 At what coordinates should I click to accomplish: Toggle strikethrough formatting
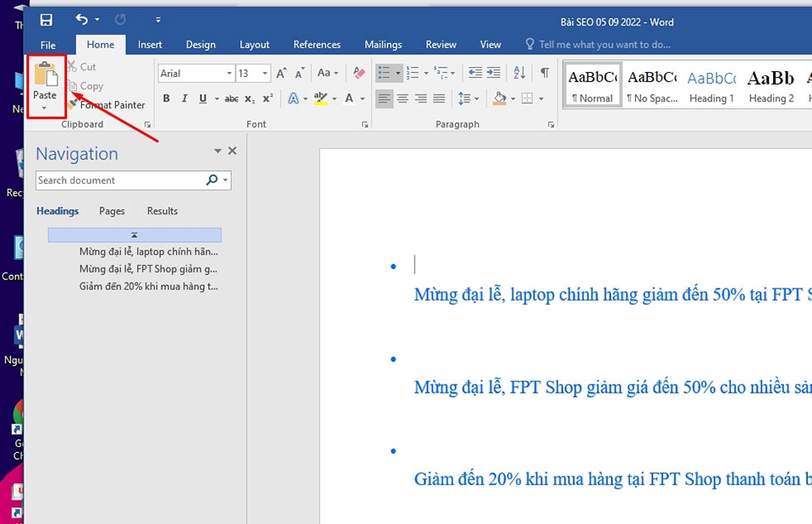[232, 98]
